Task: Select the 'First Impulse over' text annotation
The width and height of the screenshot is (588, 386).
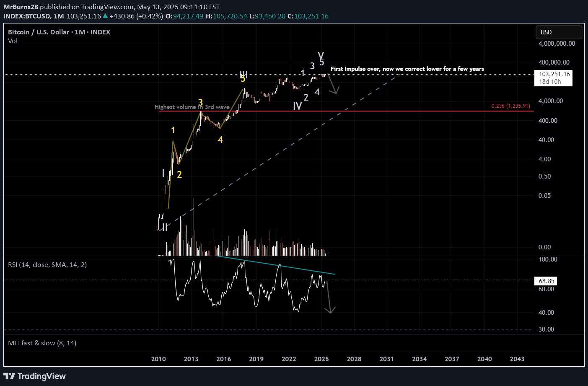Action: click(x=407, y=69)
